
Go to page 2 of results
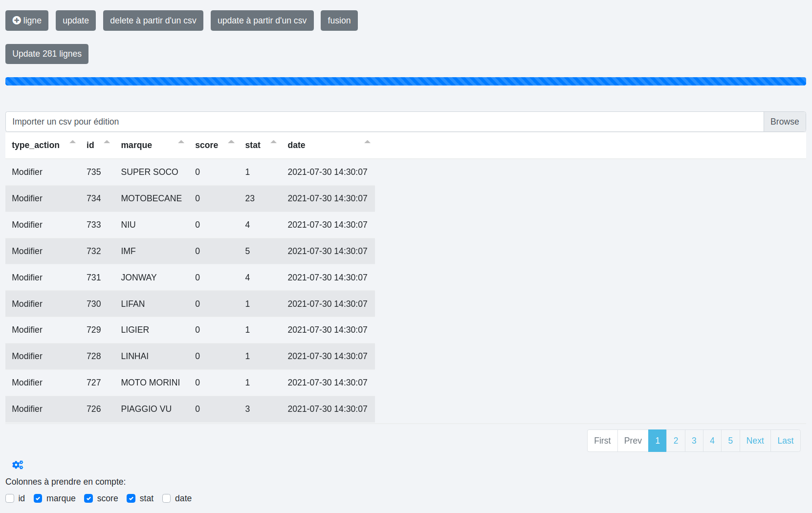(x=676, y=441)
